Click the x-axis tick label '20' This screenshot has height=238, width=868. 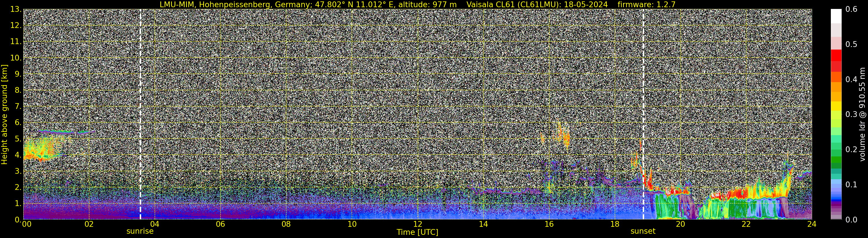[680, 224]
